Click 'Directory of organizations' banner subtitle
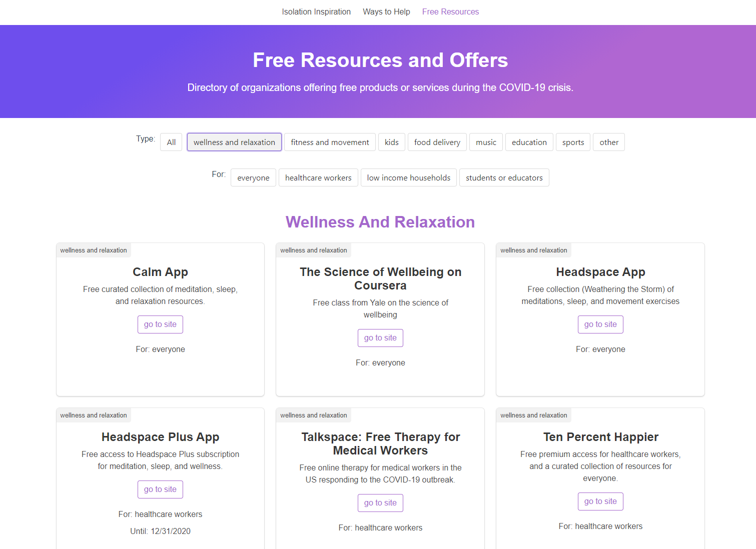Viewport: 756px width, 549px height. coord(380,87)
